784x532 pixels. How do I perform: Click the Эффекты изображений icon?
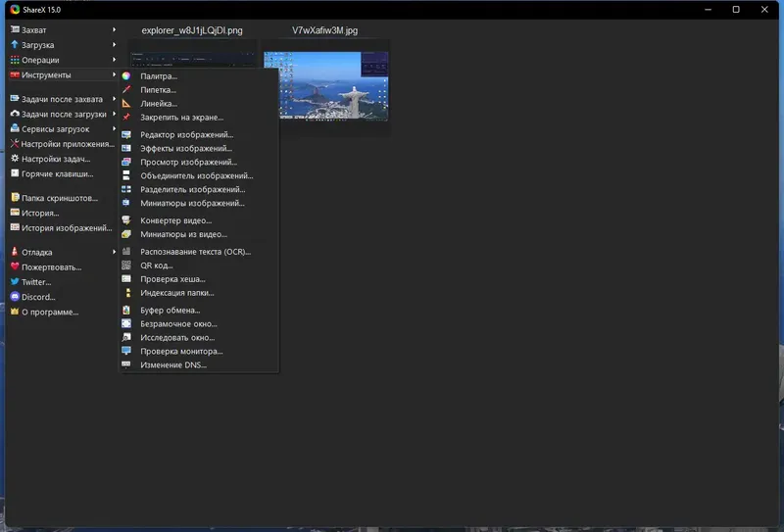coord(126,148)
